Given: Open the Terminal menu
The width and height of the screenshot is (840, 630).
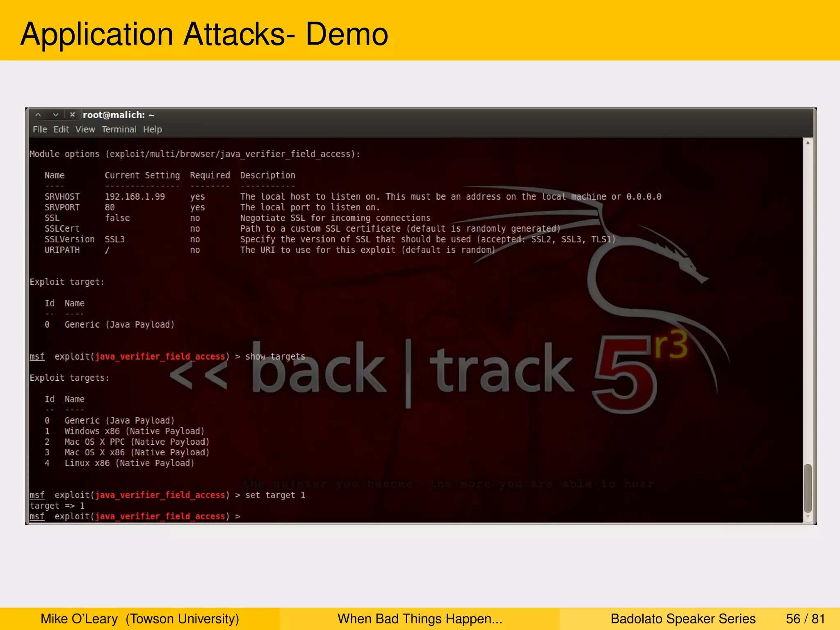Looking at the screenshot, I should click(x=119, y=130).
